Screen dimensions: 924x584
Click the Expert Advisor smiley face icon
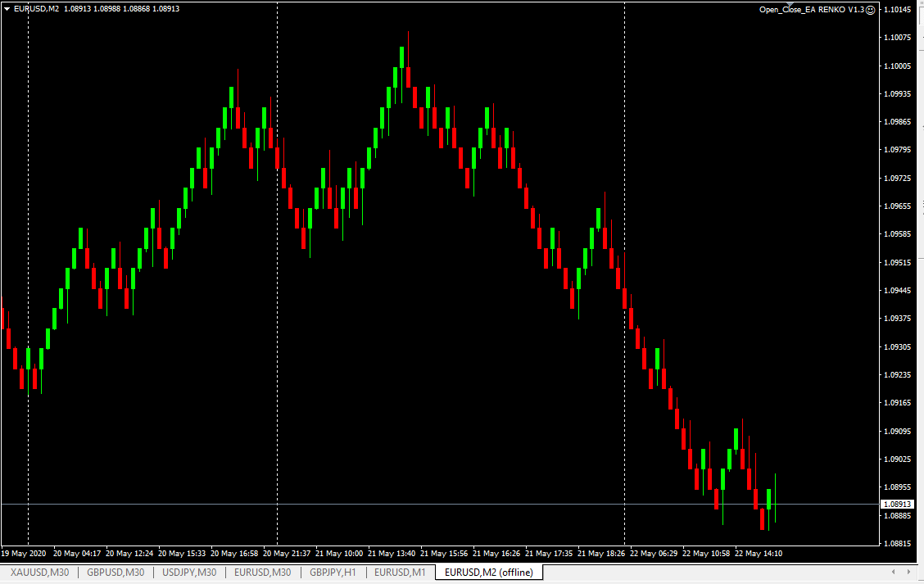click(x=870, y=10)
